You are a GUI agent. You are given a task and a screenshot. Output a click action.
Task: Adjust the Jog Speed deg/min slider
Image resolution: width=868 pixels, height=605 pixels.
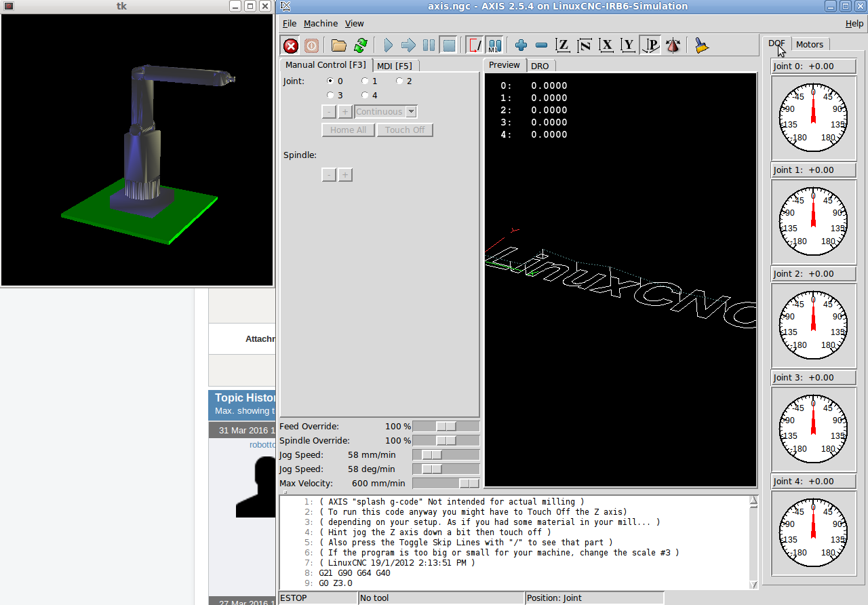tap(446, 469)
